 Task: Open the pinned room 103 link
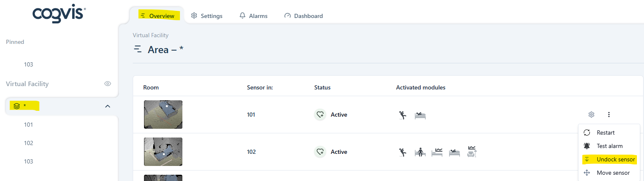[x=28, y=64]
